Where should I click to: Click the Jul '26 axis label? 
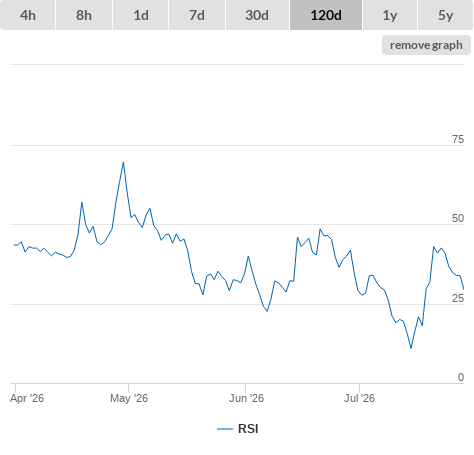[359, 398]
